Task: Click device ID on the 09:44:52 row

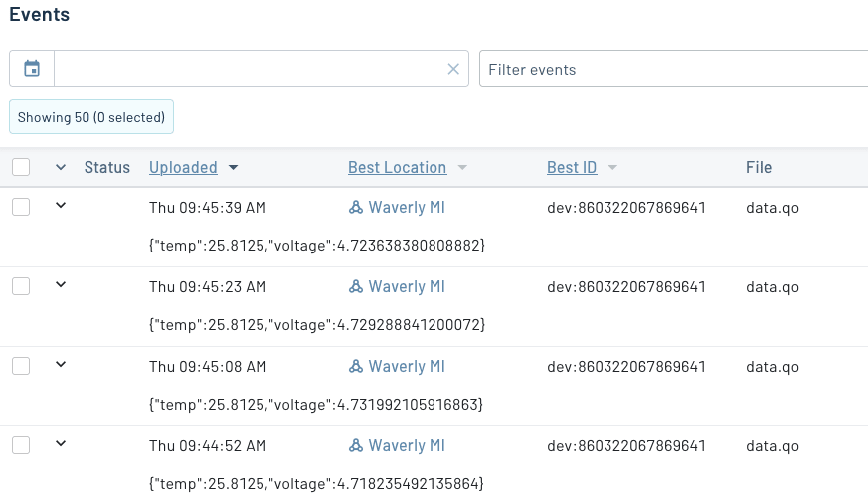Action: (x=626, y=446)
